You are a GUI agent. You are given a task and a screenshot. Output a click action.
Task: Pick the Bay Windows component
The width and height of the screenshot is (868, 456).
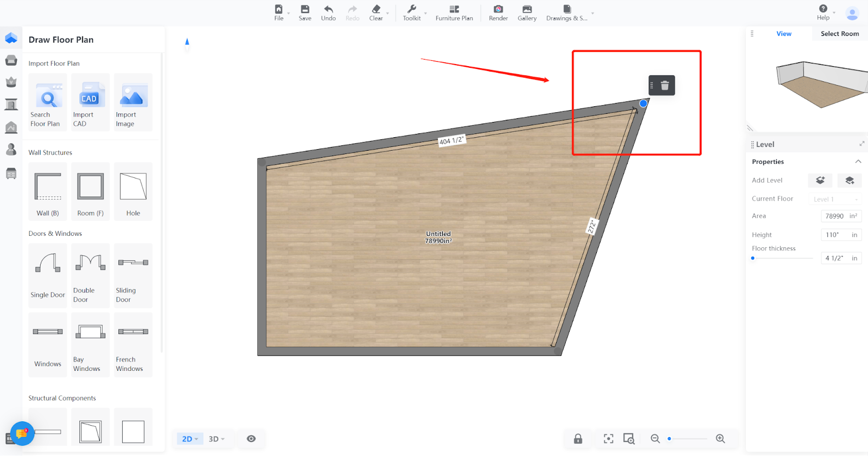(x=90, y=344)
